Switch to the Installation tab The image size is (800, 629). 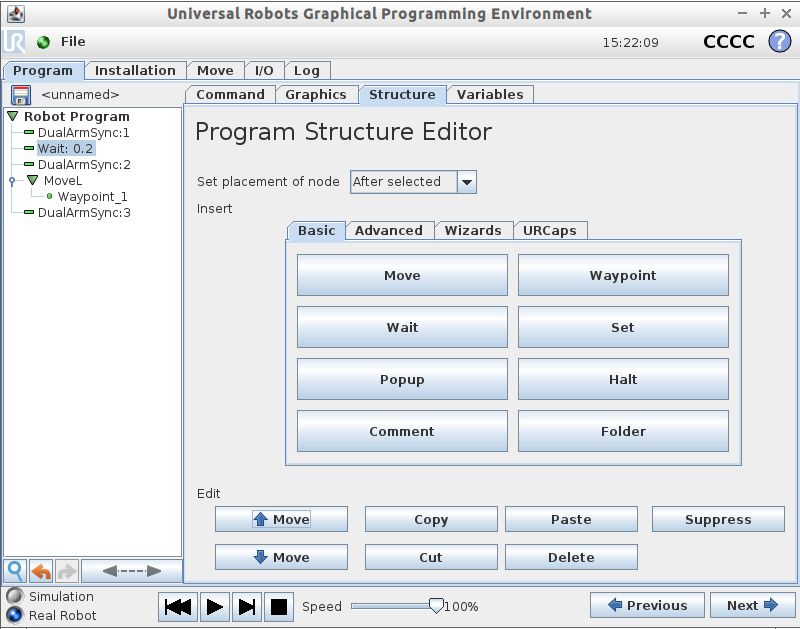coord(135,70)
